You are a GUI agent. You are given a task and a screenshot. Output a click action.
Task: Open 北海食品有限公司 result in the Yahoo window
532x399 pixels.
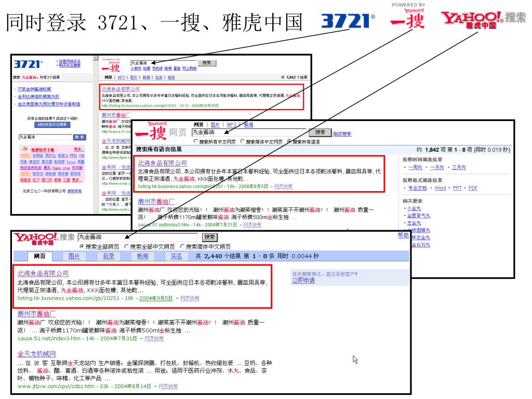point(43,273)
